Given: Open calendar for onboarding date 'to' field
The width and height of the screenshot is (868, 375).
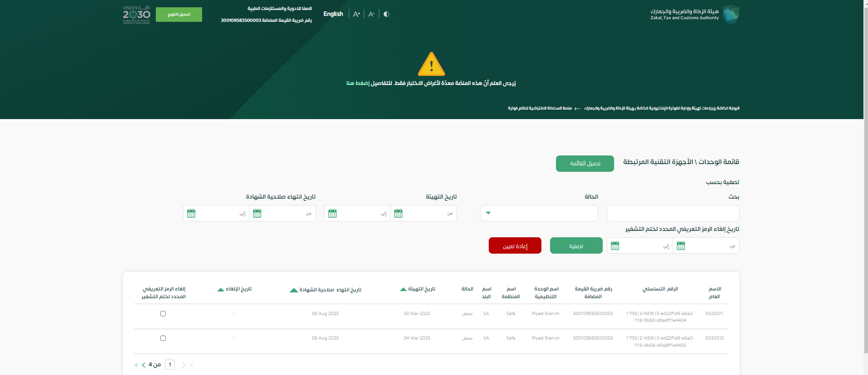Looking at the screenshot, I should click(x=332, y=213).
